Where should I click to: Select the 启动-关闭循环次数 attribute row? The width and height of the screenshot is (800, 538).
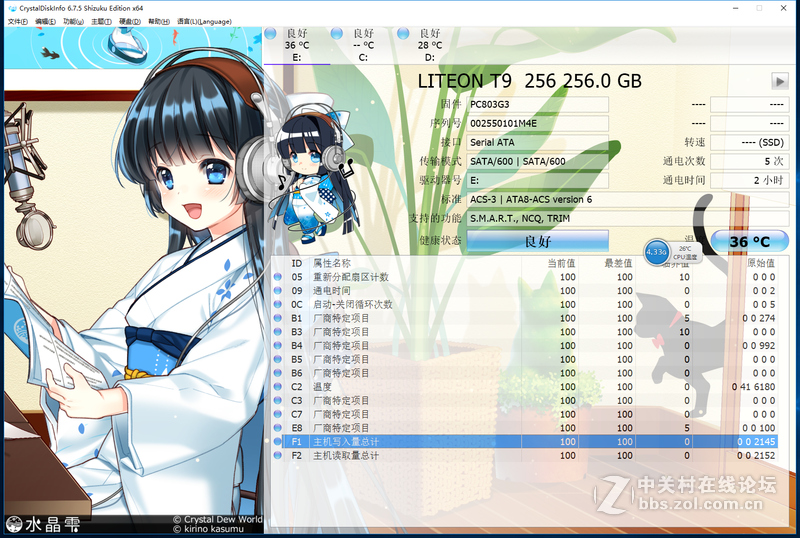526,304
